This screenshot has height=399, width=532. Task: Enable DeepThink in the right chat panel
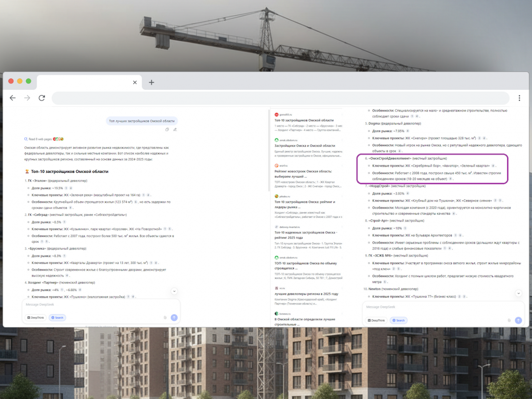point(376,320)
